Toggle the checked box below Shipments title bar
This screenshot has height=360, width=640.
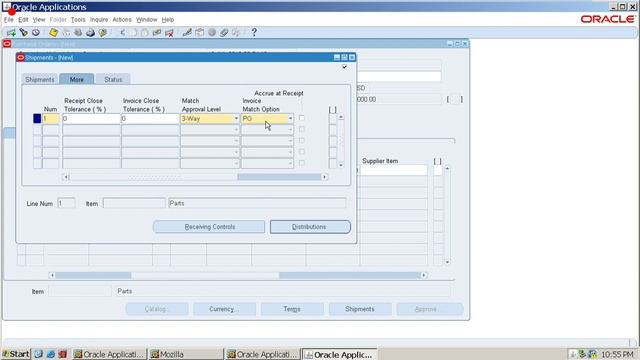point(345,67)
